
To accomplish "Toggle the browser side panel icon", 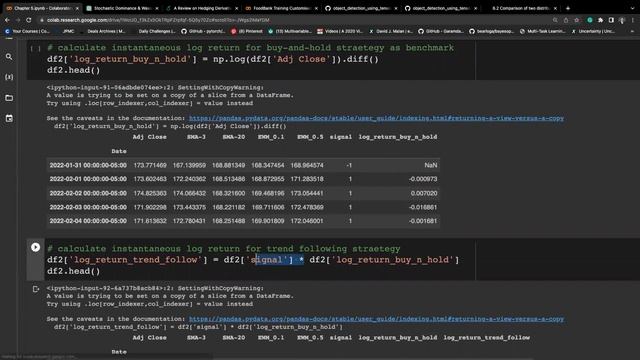I will point(611,20).
